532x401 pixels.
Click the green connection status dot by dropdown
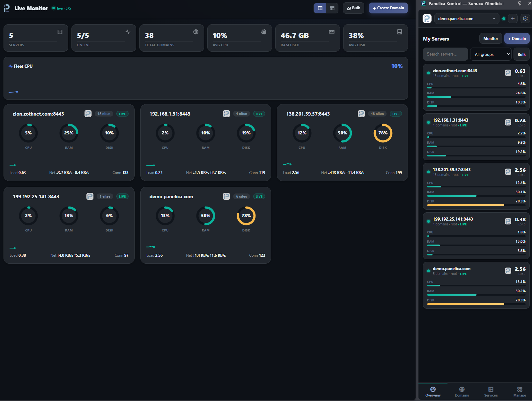[504, 19]
